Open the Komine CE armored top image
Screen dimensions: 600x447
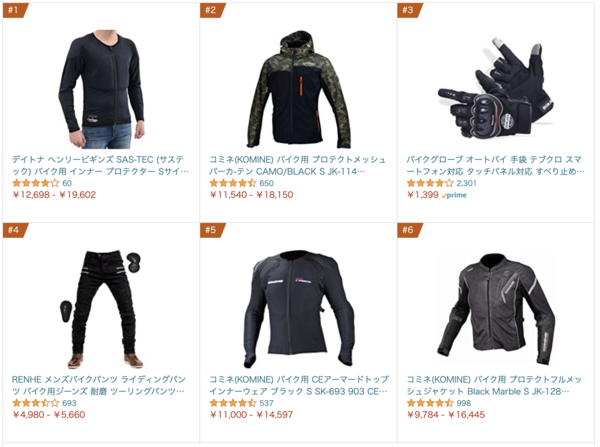(299, 309)
